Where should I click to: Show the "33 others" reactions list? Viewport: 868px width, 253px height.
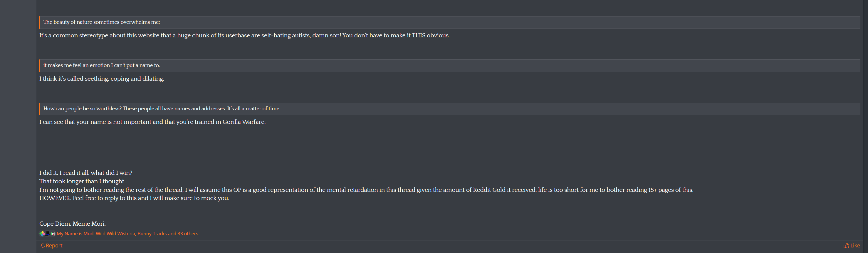click(188, 233)
